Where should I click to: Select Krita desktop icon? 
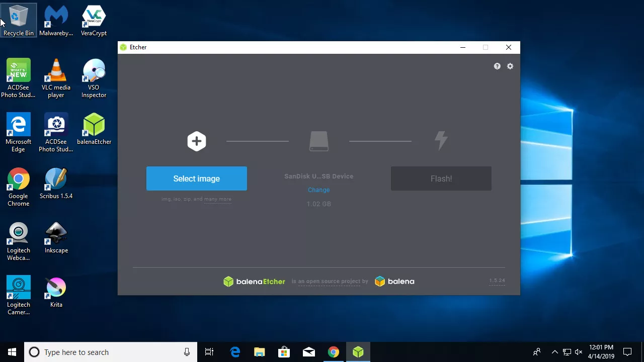[56, 292]
